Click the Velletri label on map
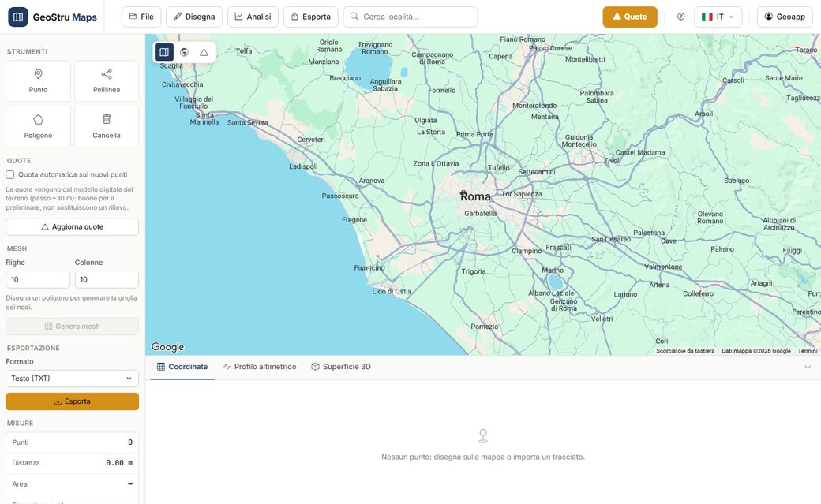 click(602, 319)
